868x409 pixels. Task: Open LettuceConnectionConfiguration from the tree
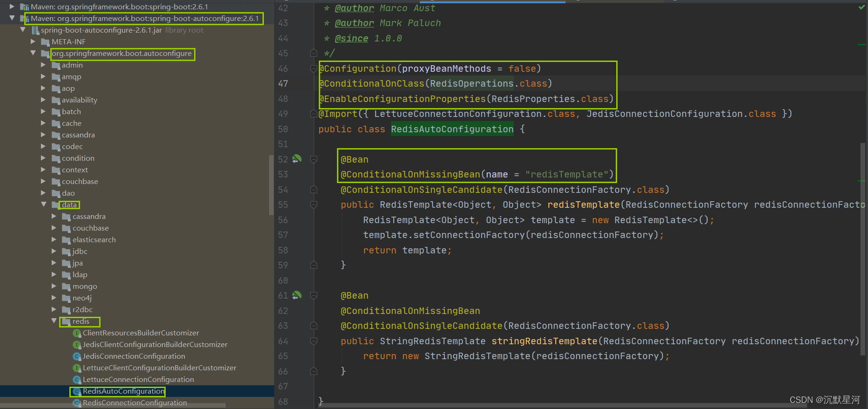(138, 380)
